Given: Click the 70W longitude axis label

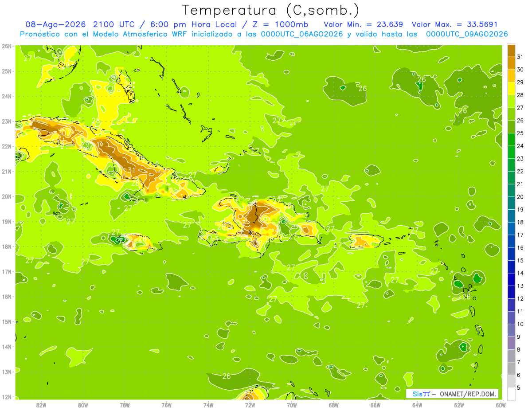Looking at the screenshot, I should click(292, 405).
